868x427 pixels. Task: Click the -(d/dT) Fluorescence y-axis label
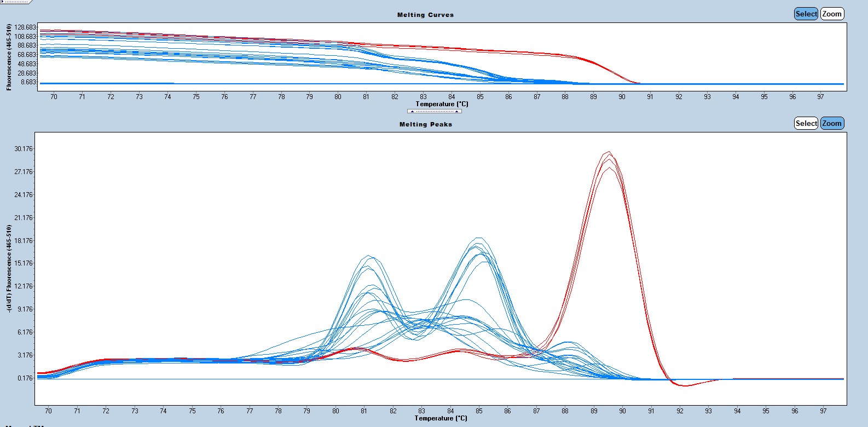click(9, 268)
